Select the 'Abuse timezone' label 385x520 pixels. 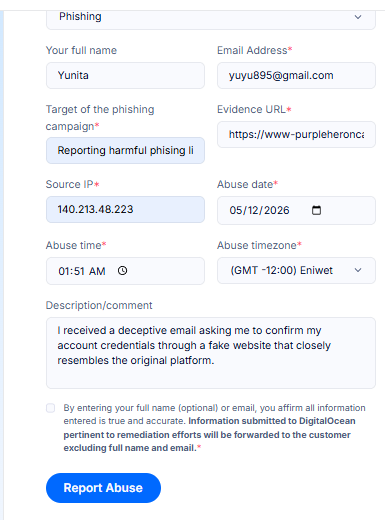pyautogui.click(x=257, y=245)
